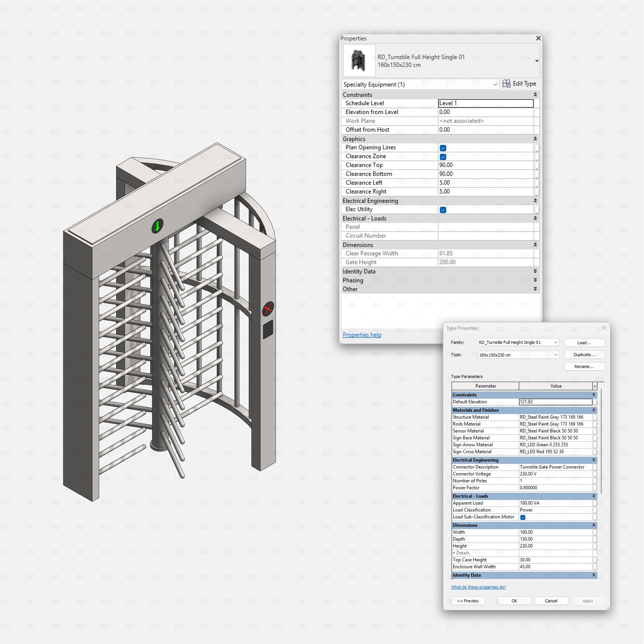The height and width of the screenshot is (644, 644).
Task: Click the turnstile family thumbnail in Properties
Action: point(359,61)
